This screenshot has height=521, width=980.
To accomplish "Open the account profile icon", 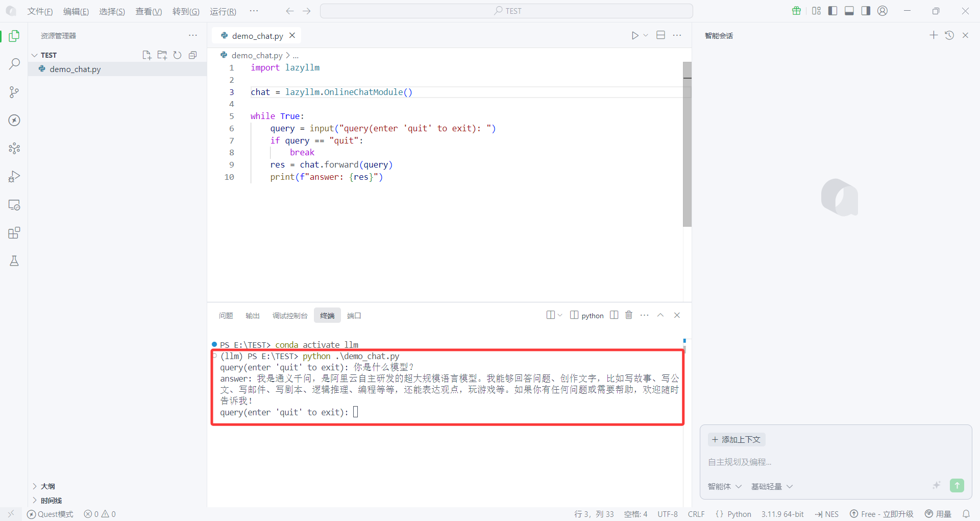I will pyautogui.click(x=883, y=11).
